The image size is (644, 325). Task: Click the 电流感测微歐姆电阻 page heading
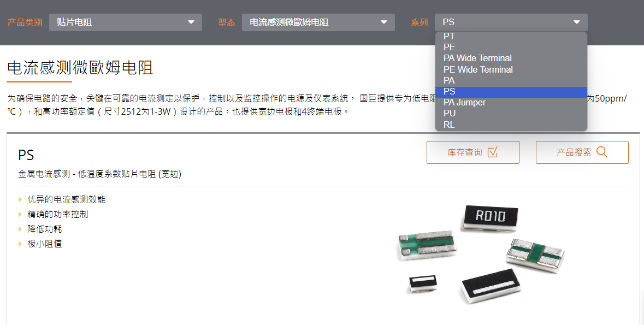(x=80, y=68)
